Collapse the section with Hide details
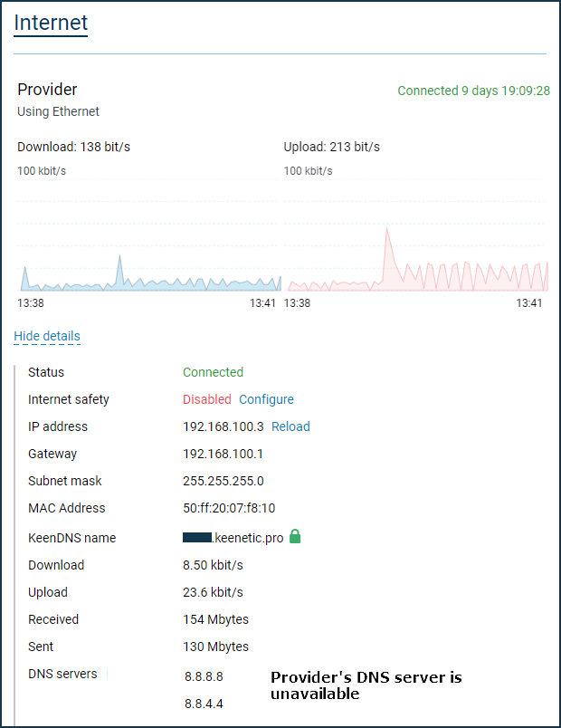 tap(47, 336)
